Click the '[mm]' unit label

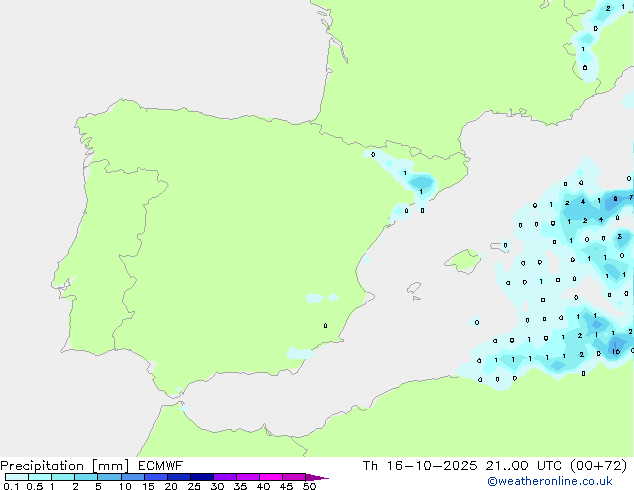point(111,466)
